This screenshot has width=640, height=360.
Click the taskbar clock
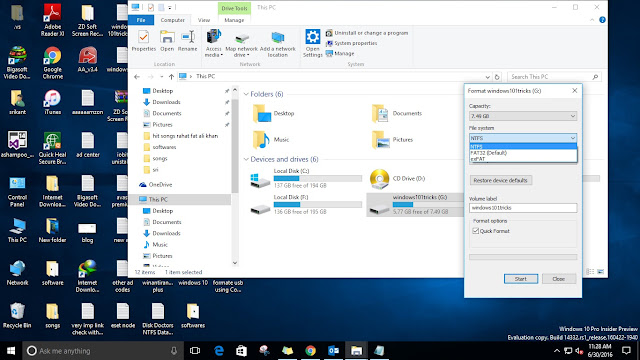600,351
